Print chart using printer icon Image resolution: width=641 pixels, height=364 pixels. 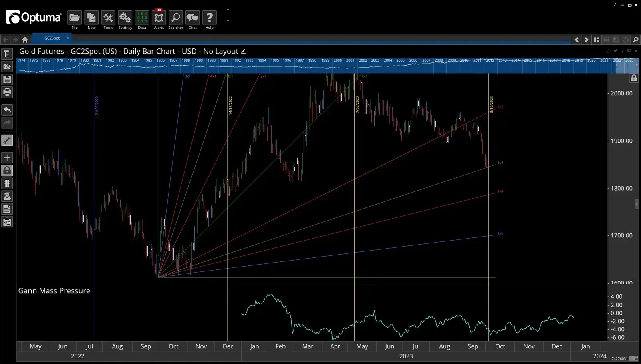click(x=7, y=93)
